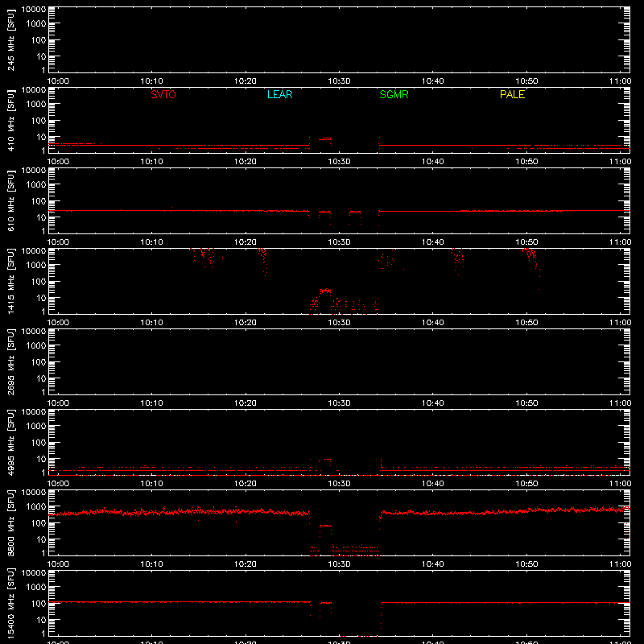Select the 245 MHz [SFU] axis label
The image size is (644, 644).
(x=10, y=39)
